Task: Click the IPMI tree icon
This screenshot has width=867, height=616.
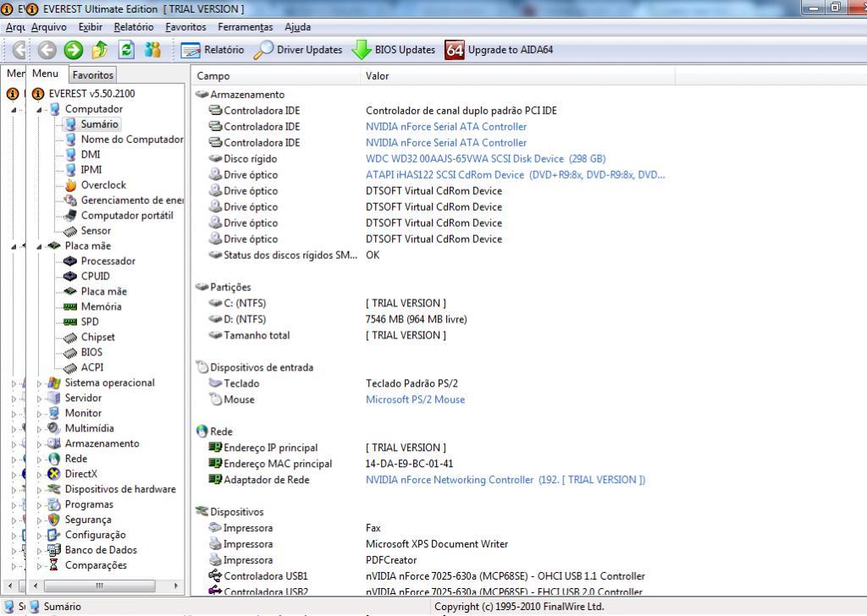Action: pos(70,169)
